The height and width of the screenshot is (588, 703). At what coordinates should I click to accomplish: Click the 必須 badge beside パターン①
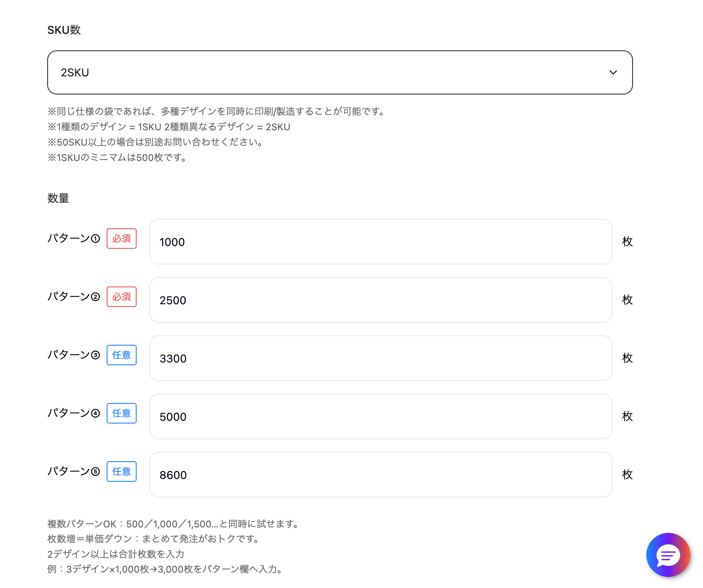click(x=121, y=239)
